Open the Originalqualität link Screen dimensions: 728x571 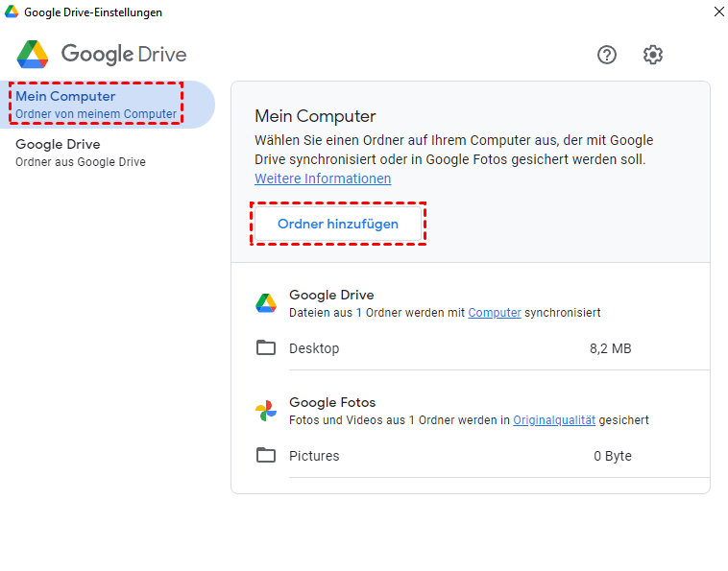tap(554, 420)
